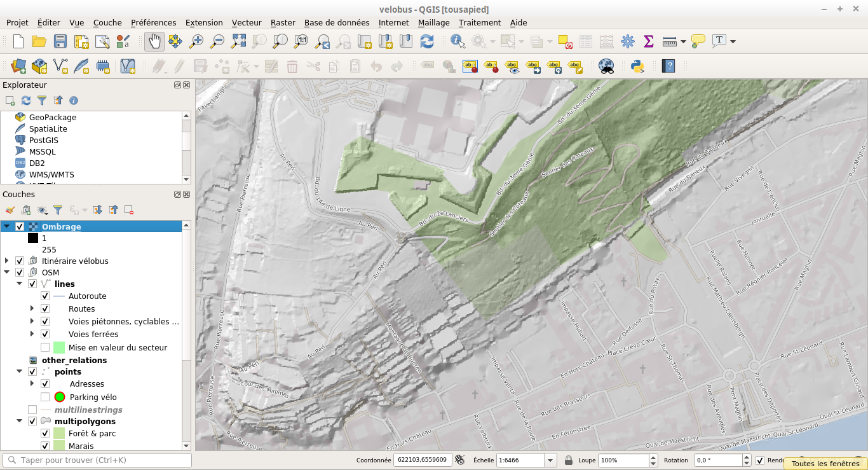
Task: Open the Raster menu
Action: pyautogui.click(x=283, y=22)
